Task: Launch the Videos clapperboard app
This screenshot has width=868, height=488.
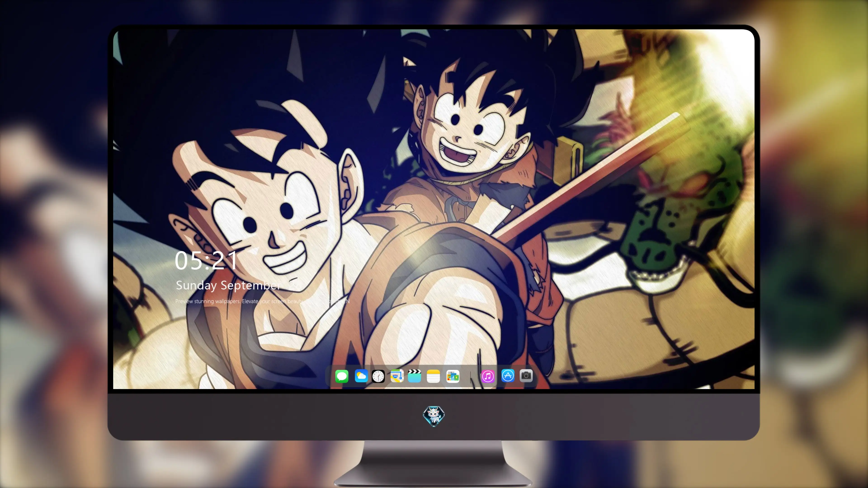Action: 415,376
